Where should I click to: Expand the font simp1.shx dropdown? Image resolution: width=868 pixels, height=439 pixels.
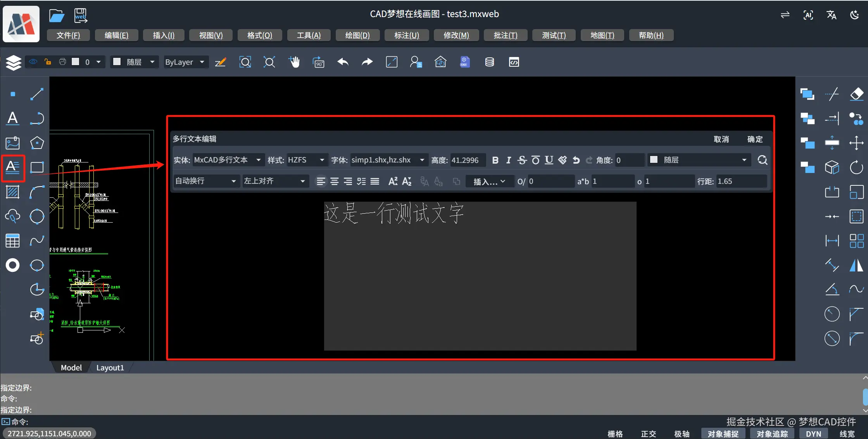click(x=422, y=160)
